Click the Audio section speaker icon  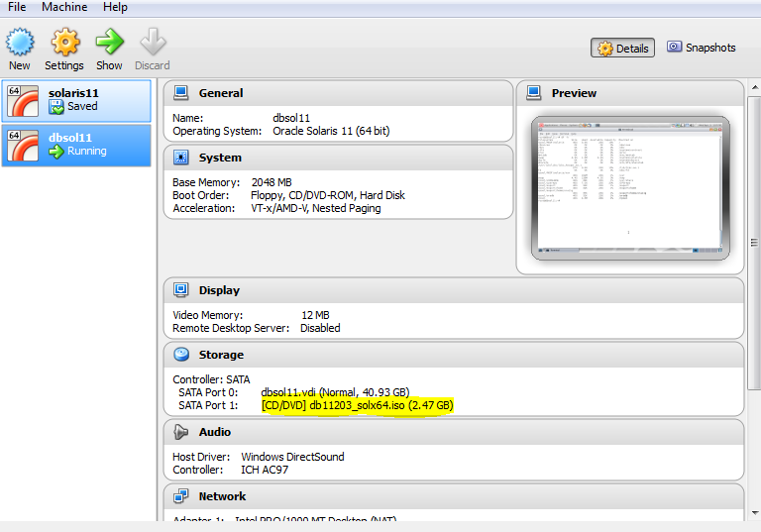click(x=181, y=432)
